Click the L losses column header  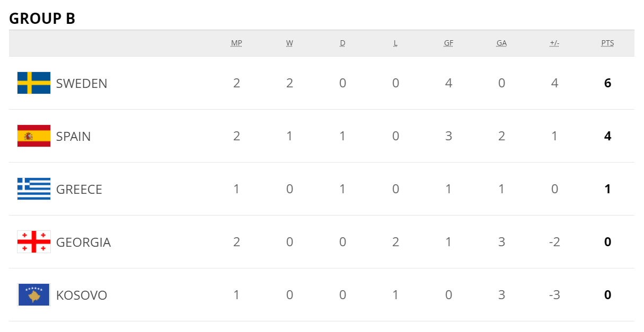[395, 43]
